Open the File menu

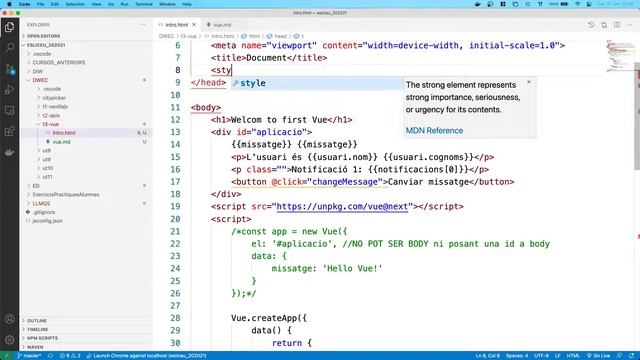40,4
